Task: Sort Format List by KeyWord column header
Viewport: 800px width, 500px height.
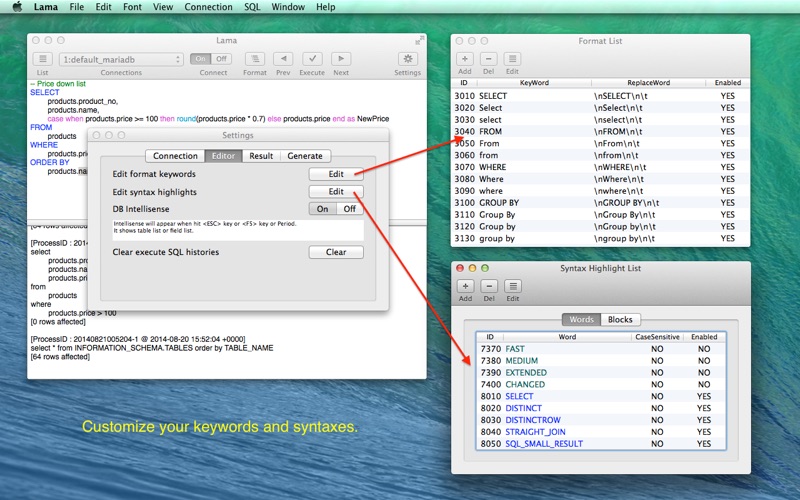Action: (x=534, y=83)
